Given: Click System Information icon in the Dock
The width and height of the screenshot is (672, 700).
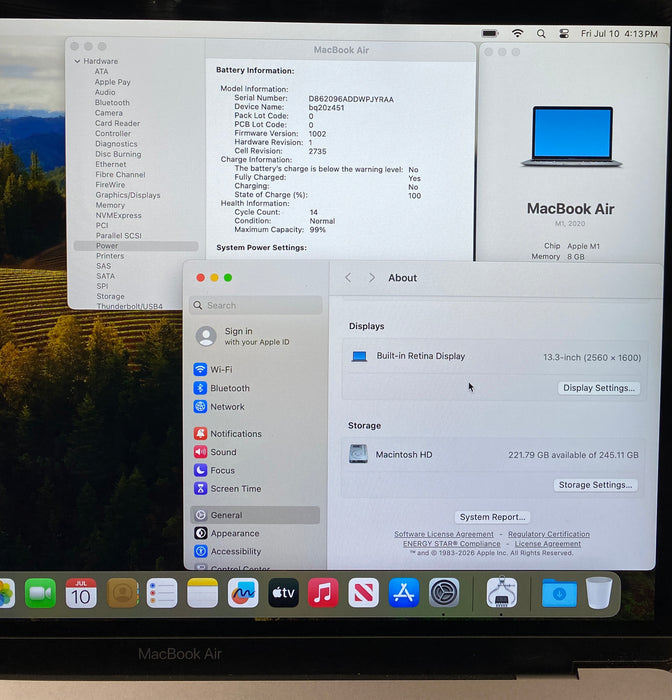Looking at the screenshot, I should (502, 592).
